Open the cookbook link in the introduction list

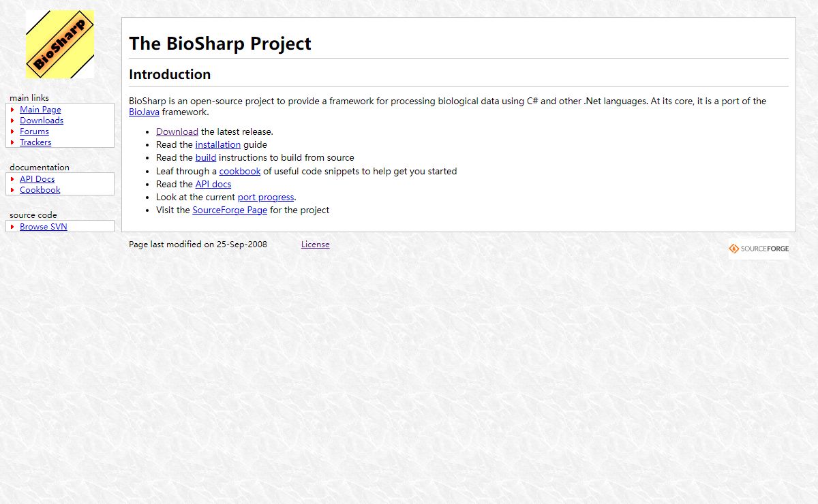click(240, 172)
